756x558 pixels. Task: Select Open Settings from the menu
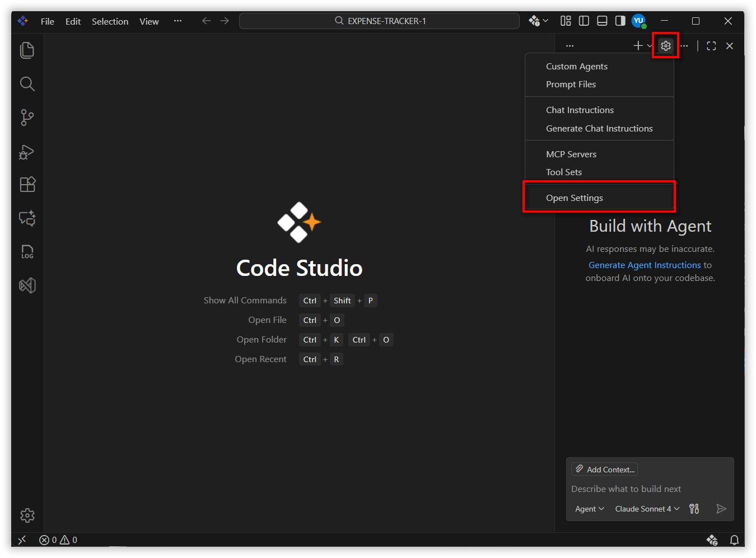575,198
